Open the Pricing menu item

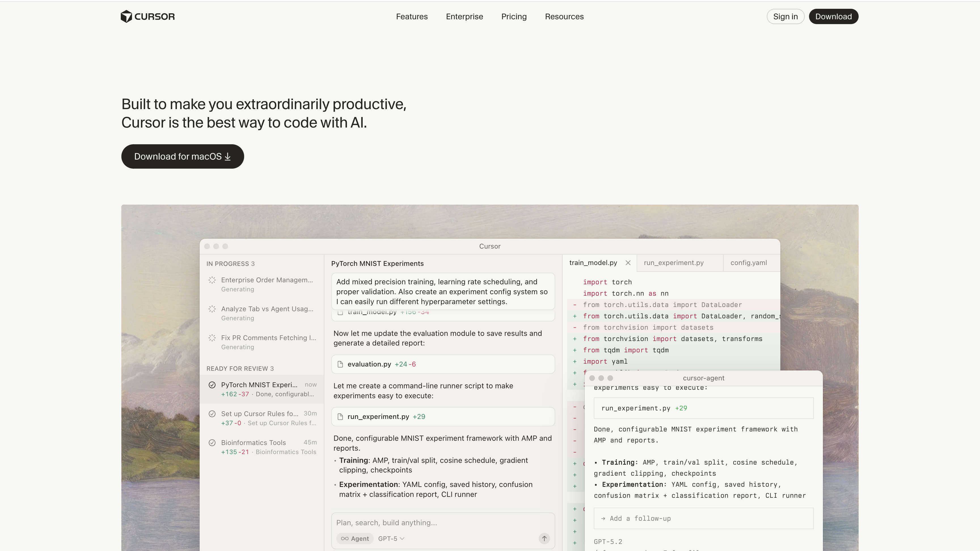click(514, 16)
